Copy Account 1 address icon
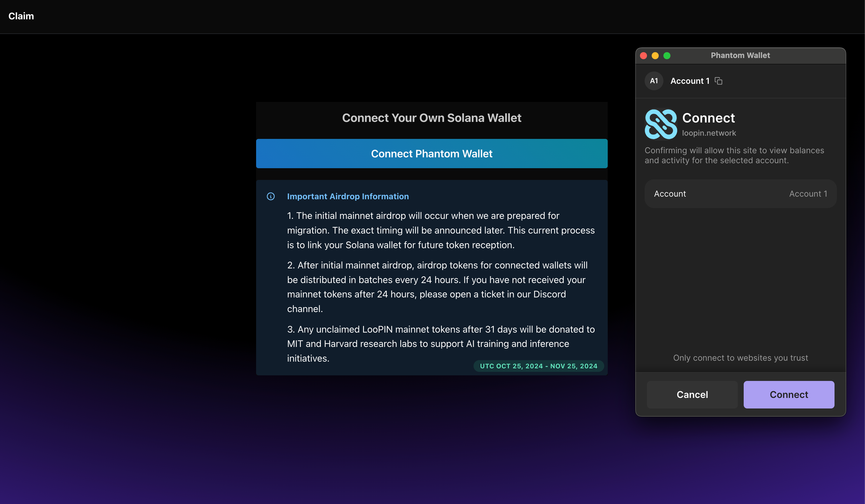Image resolution: width=865 pixels, height=504 pixels. pyautogui.click(x=718, y=81)
